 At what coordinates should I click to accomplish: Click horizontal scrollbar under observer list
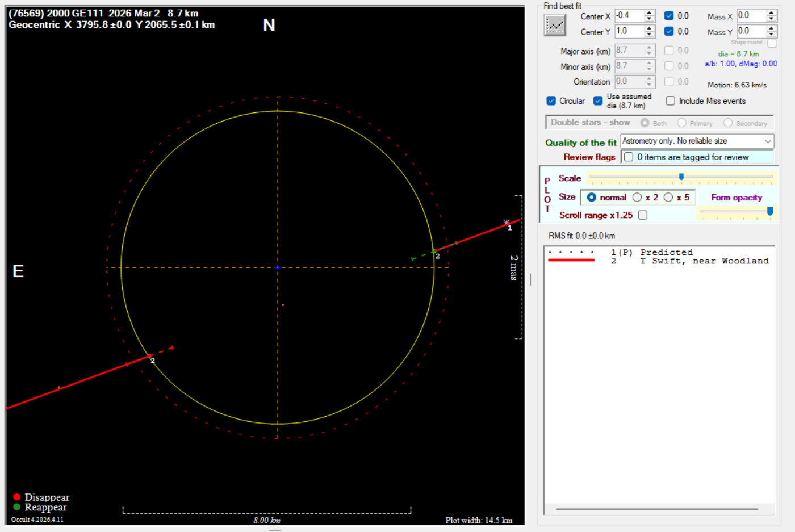pos(657,509)
